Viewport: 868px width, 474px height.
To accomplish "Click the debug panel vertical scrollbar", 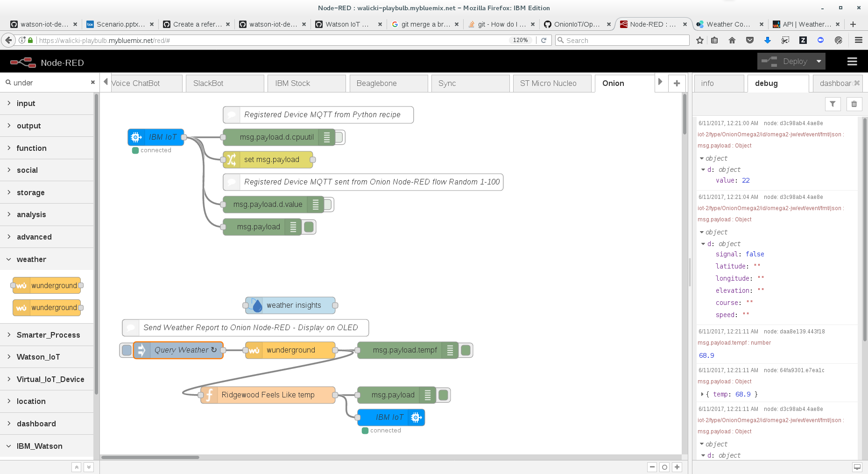I will [x=865, y=229].
